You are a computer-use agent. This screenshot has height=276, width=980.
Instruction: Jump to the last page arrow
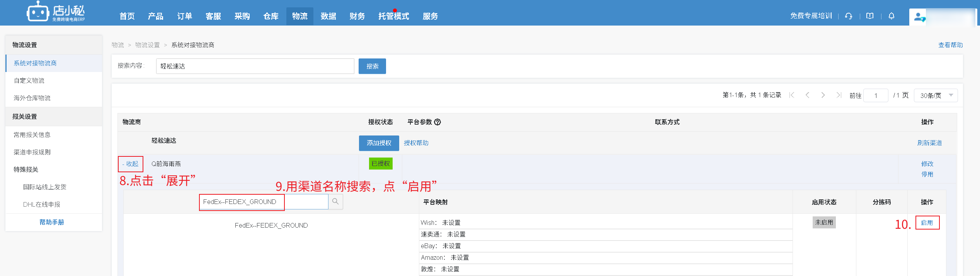(x=839, y=95)
